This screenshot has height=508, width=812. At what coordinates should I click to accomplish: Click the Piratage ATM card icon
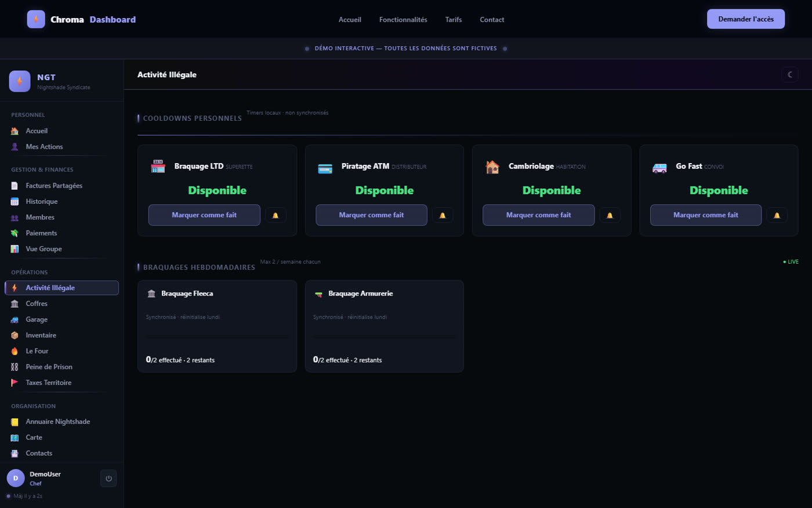tap(325, 168)
